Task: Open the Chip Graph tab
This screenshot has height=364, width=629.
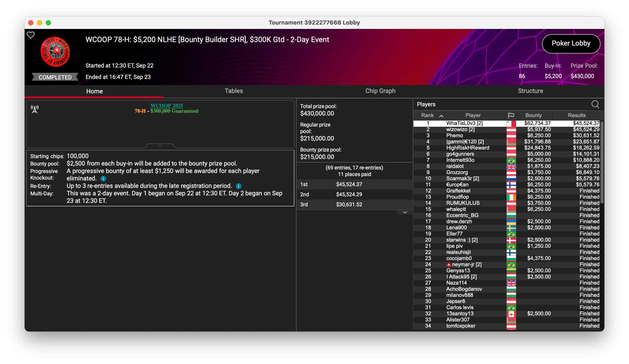Action: click(x=380, y=91)
